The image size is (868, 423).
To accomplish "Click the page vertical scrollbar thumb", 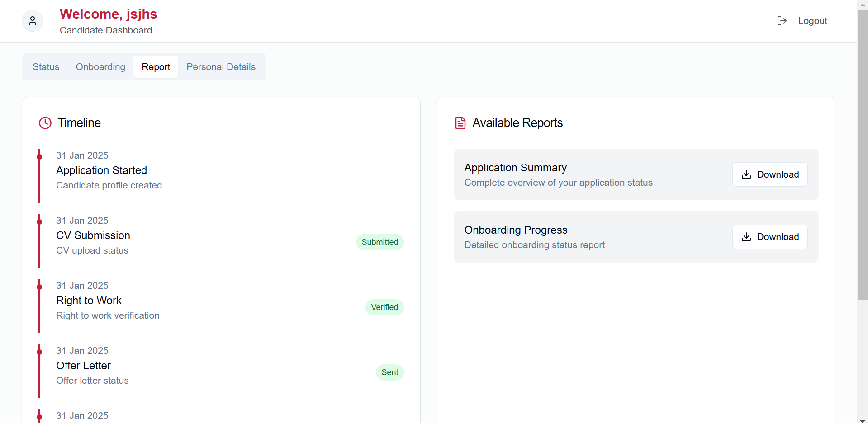I will (863, 155).
